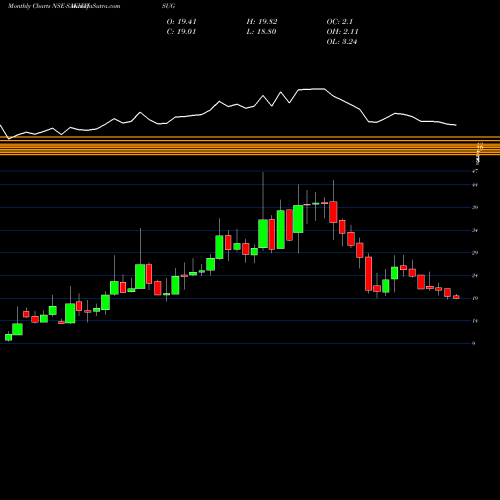Image resolution: width=500 pixels, height=500 pixels.
Task: Click the 'Monthly Charts' title text
Action: click(x=29, y=6)
